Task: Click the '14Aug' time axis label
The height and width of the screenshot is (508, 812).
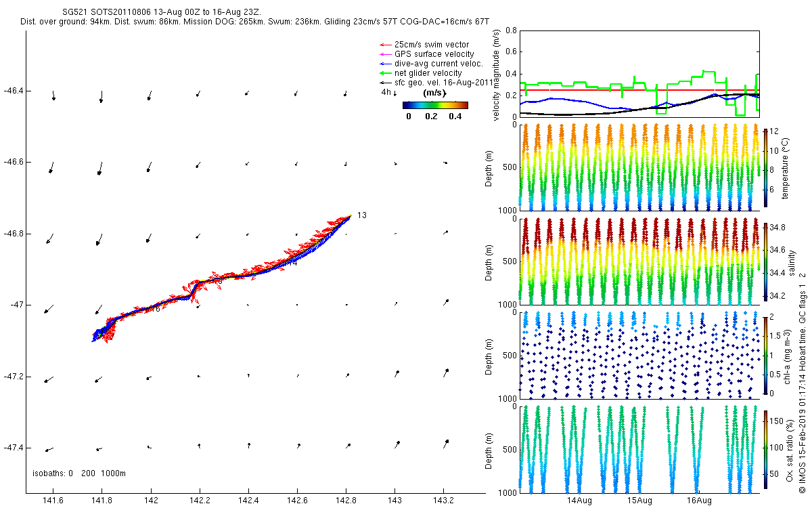Action: pos(579,501)
